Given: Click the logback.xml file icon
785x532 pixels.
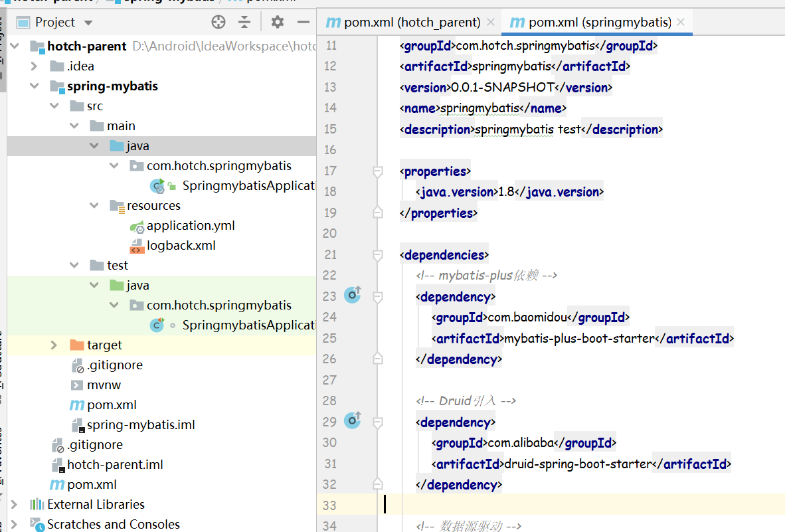Looking at the screenshot, I should (137, 246).
